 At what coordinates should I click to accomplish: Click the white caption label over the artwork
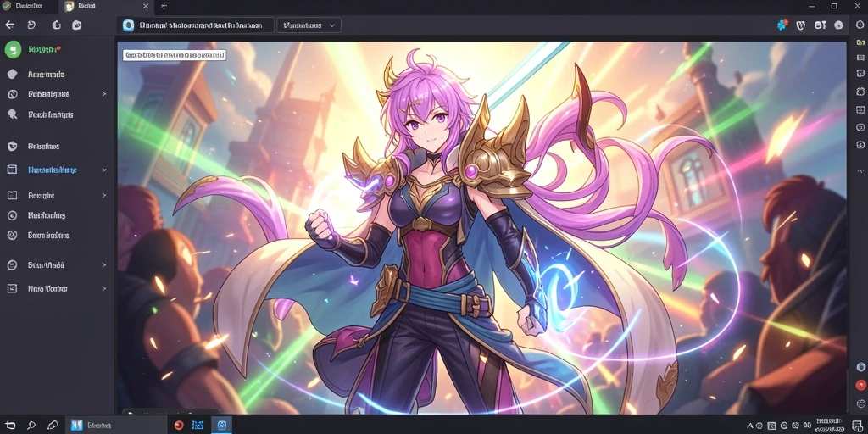[x=175, y=55]
